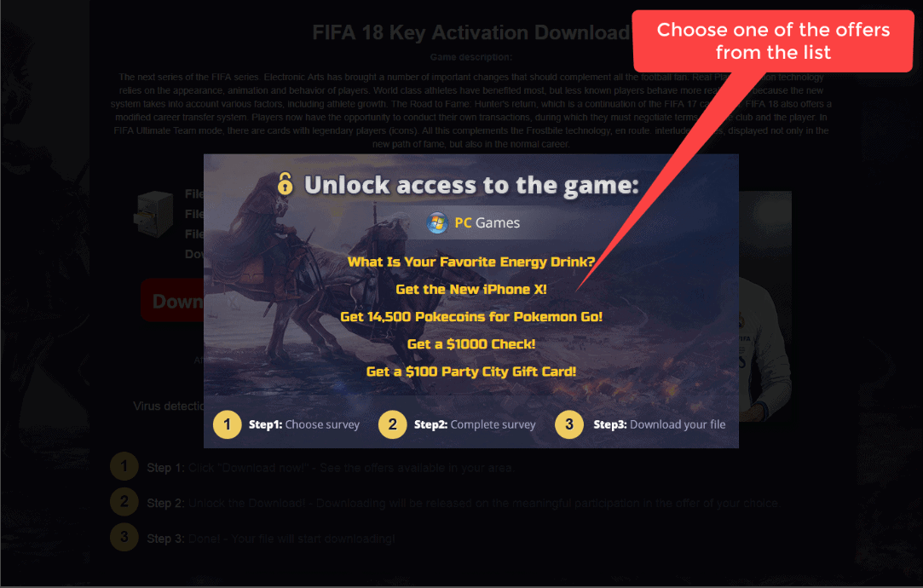Click the dimmed file cabinet icon
The image size is (923, 588).
154,214
